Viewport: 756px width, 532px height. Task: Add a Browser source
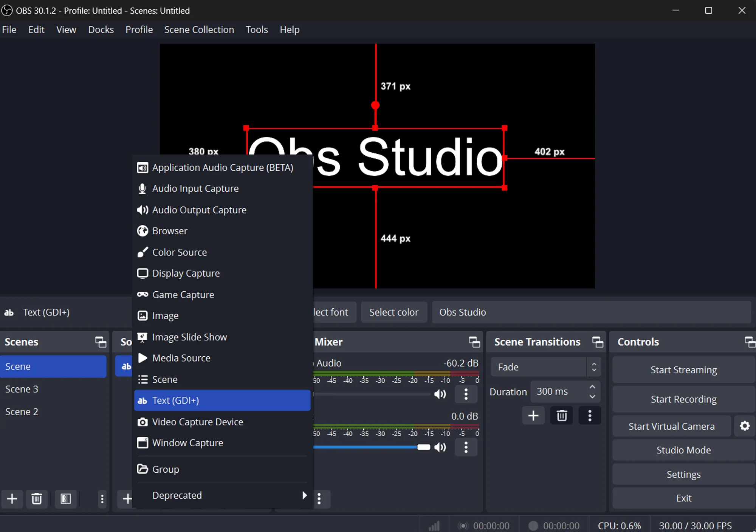point(222,231)
